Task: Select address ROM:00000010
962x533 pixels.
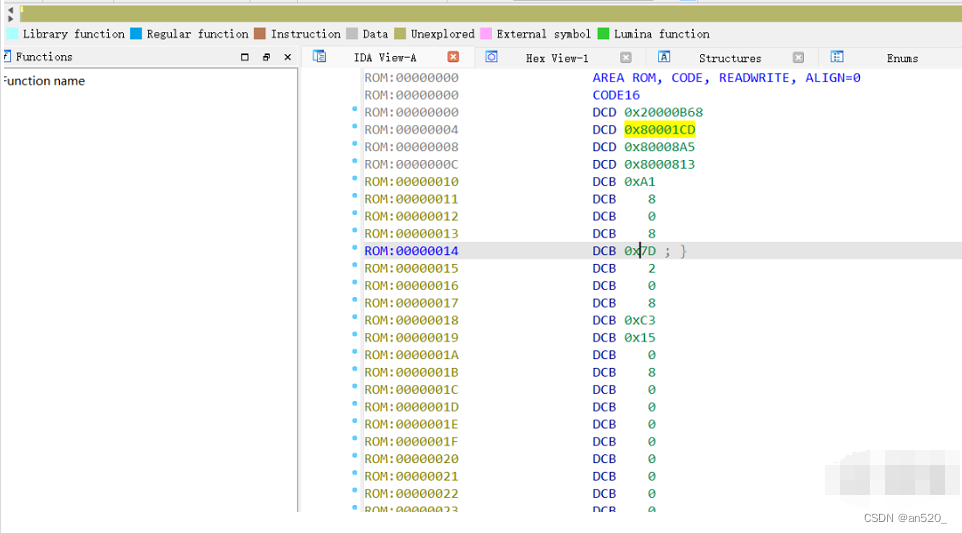Action: [x=411, y=182]
